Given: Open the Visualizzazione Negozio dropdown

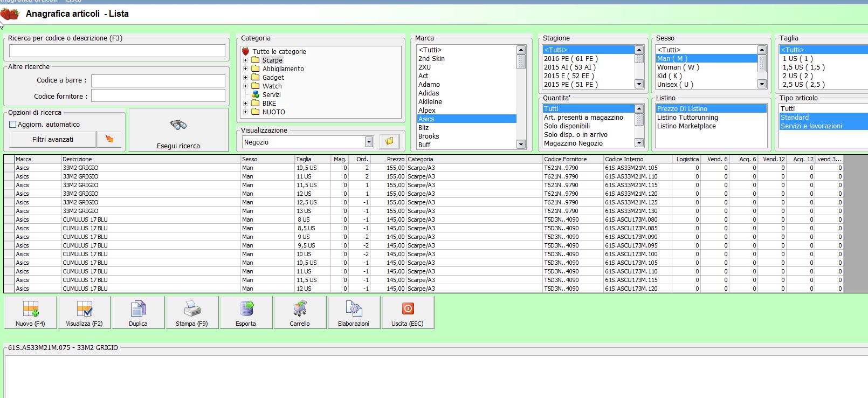Looking at the screenshot, I should [x=369, y=142].
